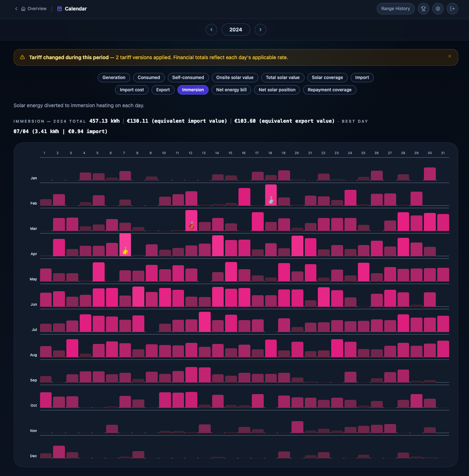This screenshot has width=469, height=476.
Task: Open the 2024 year selector
Action: coord(236,30)
